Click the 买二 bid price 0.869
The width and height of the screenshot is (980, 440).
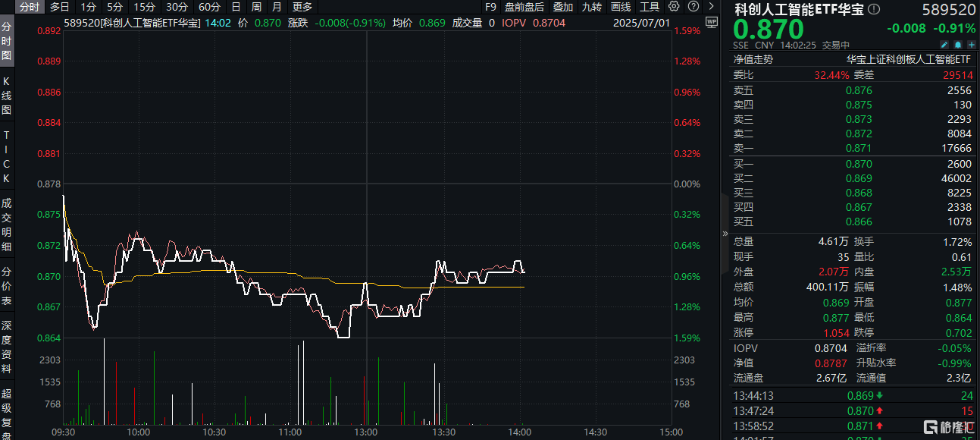pyautogui.click(x=859, y=178)
